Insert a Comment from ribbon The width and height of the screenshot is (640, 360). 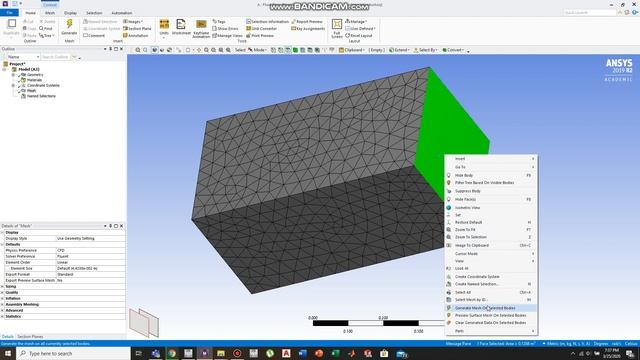[x=94, y=36]
